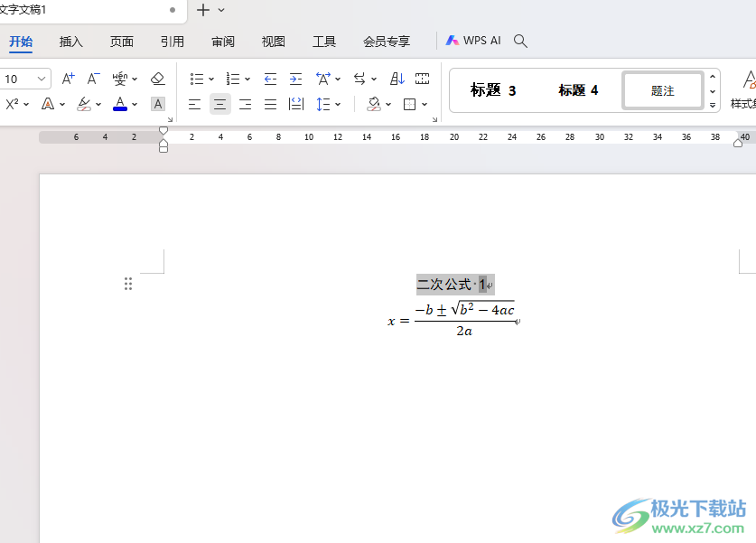This screenshot has height=543, width=756.
Task: Decrease font size with A- icon
Action: coord(93,78)
